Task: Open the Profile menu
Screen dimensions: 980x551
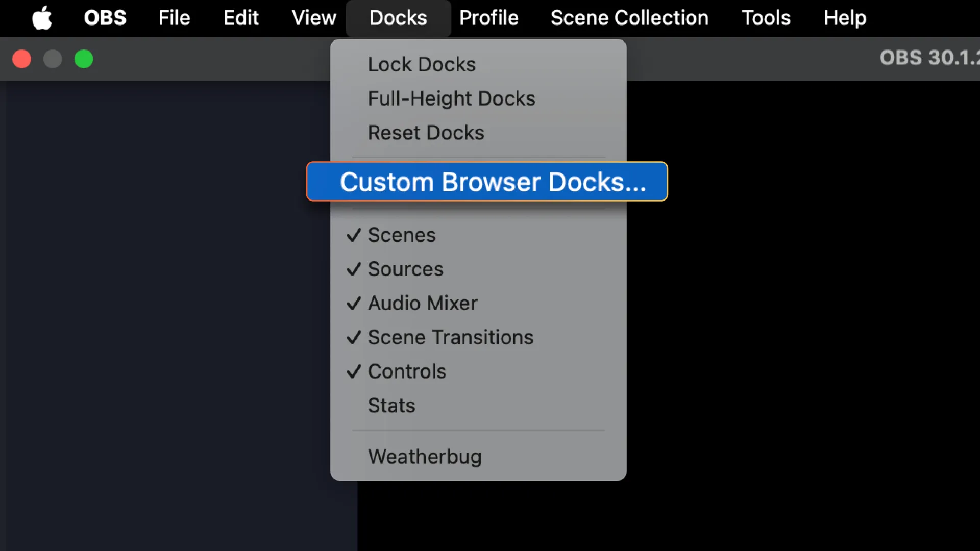Action: (488, 18)
